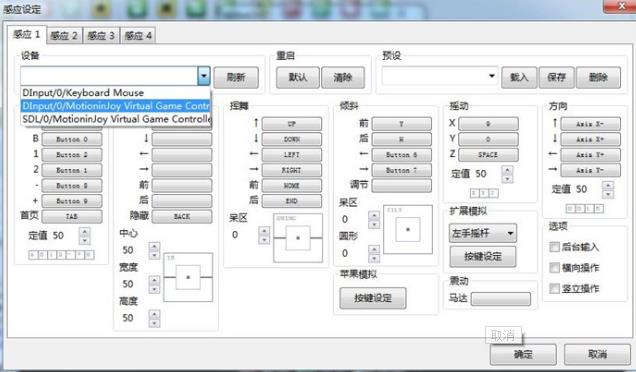
Task: Click the 保存 save preset button
Action: coord(556,77)
